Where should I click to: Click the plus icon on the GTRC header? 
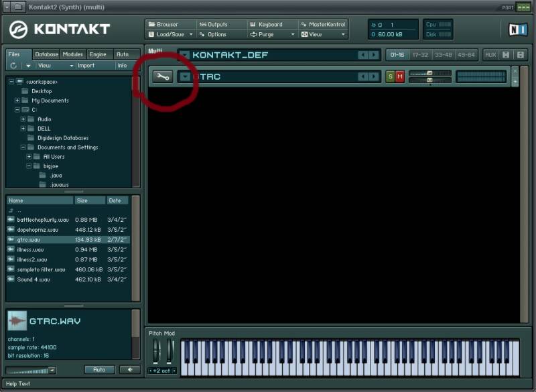[515, 82]
